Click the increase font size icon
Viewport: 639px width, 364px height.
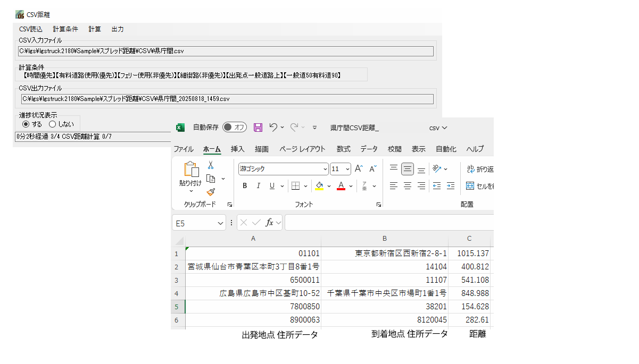[359, 169]
